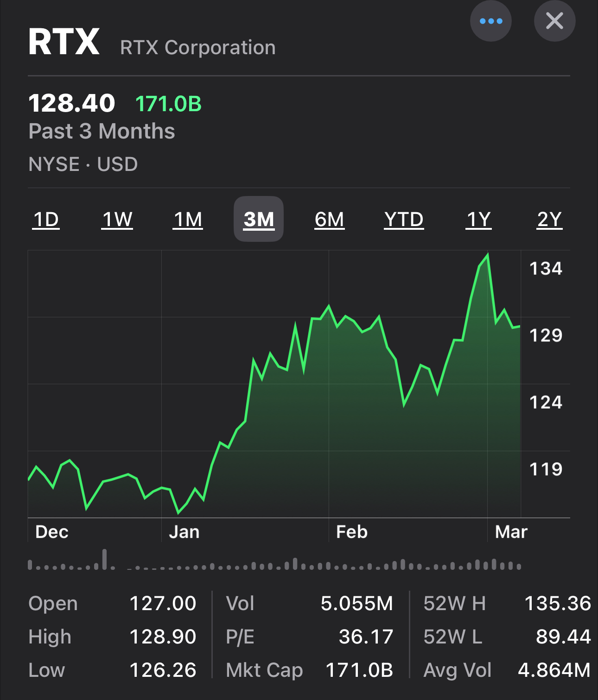Click the 128.40 current price
This screenshot has height=700, width=598.
coord(71,103)
